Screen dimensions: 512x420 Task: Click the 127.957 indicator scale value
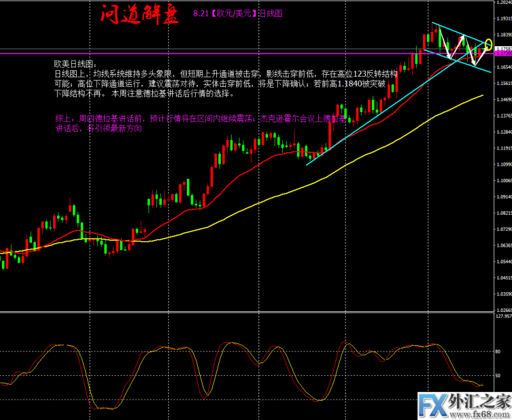point(504,316)
